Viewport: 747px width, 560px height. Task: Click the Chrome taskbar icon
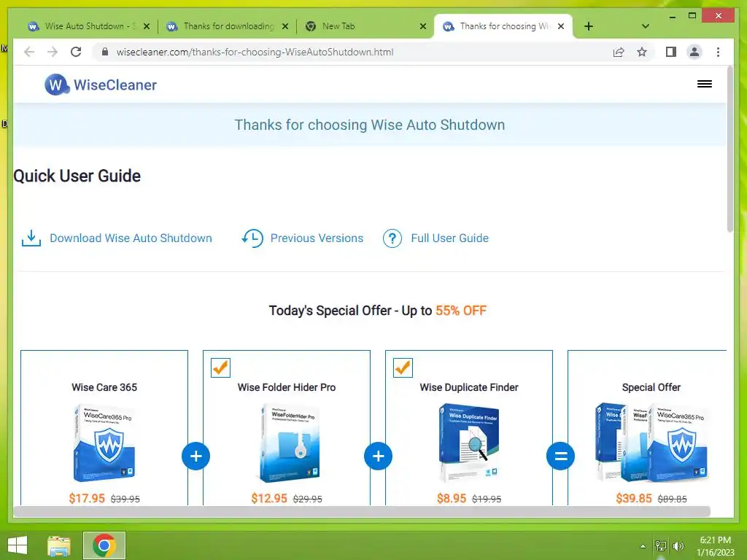click(104, 545)
